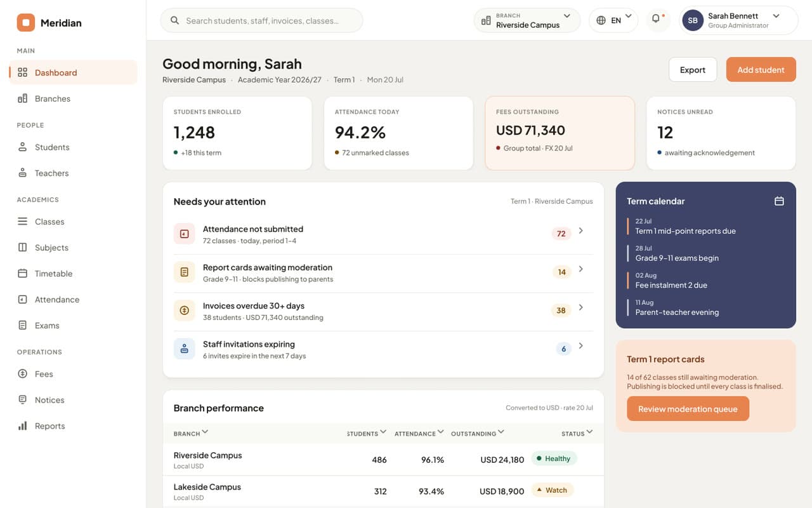Open chevron for Attendance not submitted row

click(x=580, y=231)
